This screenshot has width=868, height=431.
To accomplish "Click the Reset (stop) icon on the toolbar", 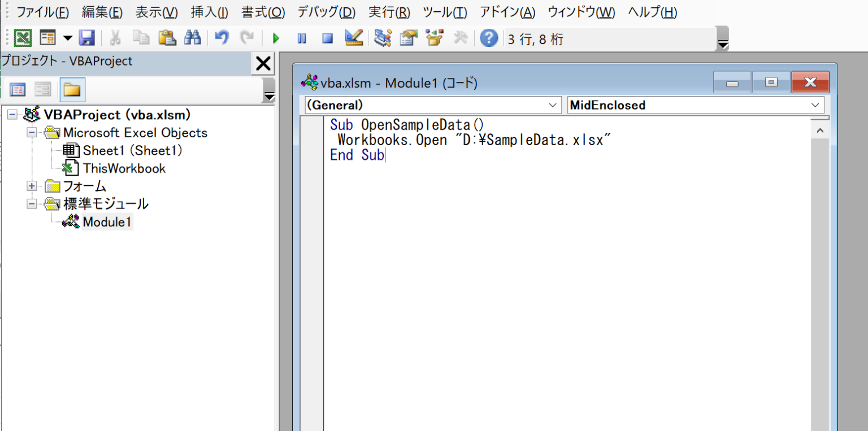I will 328,37.
